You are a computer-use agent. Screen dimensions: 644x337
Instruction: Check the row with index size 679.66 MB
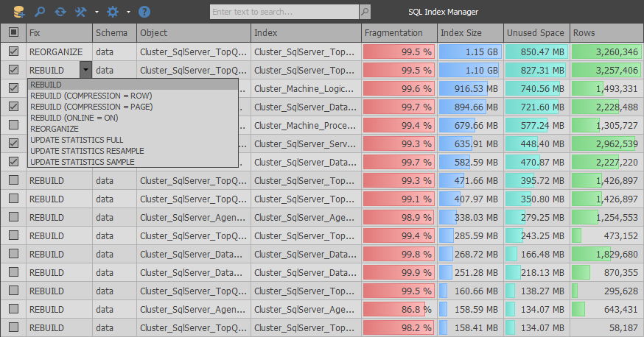pyautogui.click(x=13, y=124)
